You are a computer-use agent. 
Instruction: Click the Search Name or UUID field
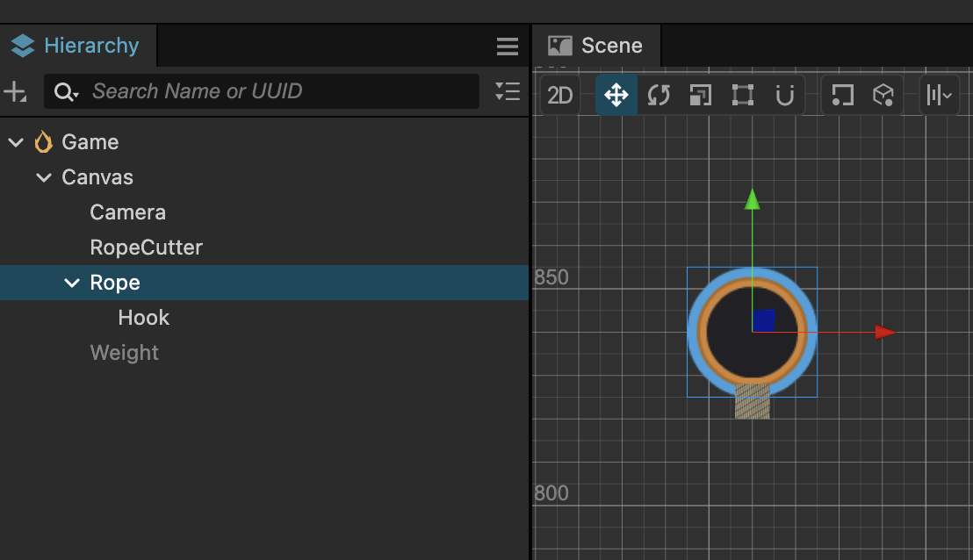tap(281, 91)
